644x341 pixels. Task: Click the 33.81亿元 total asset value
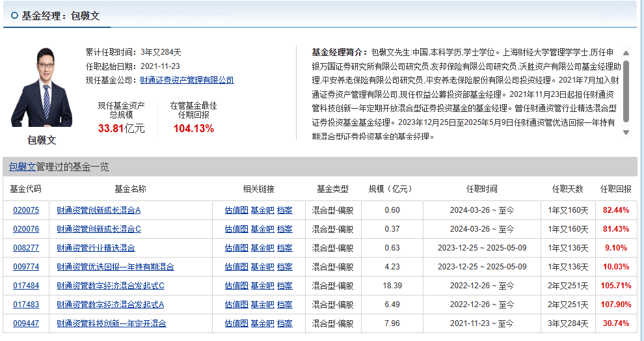point(122,129)
